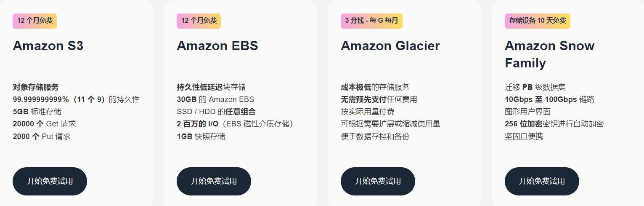Screen dimensions: 644x206
Task: Click the 256 位加密 auto-encryption line
Action: pos(554,124)
